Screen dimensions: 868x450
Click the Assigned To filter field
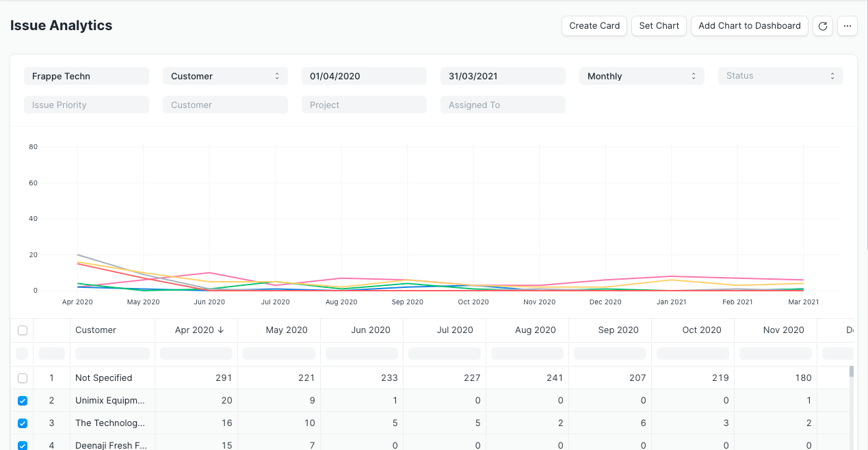click(x=503, y=105)
